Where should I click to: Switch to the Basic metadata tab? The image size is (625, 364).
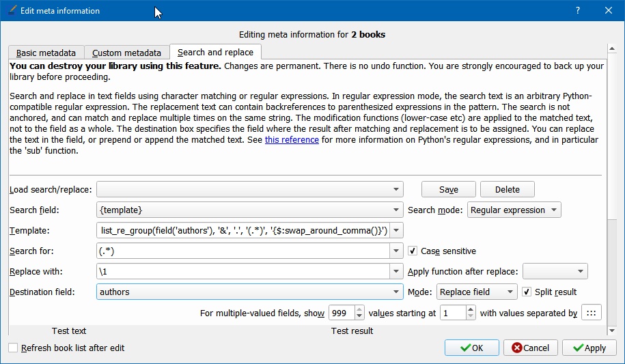point(46,53)
